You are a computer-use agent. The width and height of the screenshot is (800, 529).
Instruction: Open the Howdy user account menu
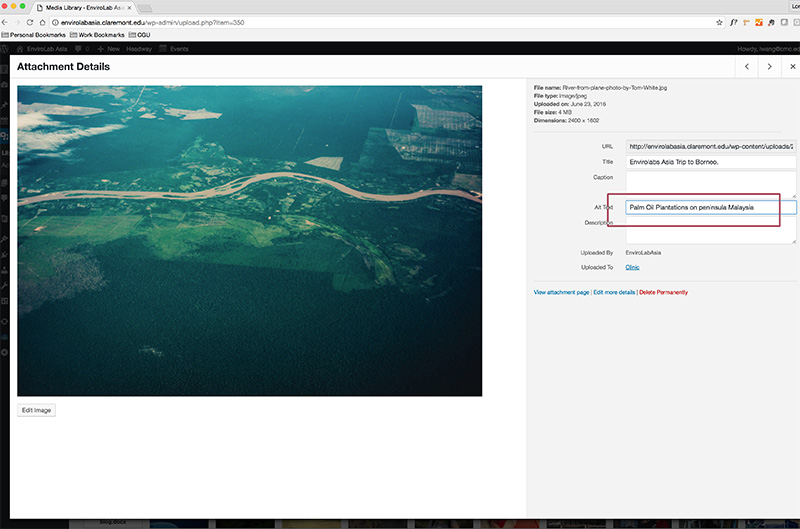tap(768, 49)
